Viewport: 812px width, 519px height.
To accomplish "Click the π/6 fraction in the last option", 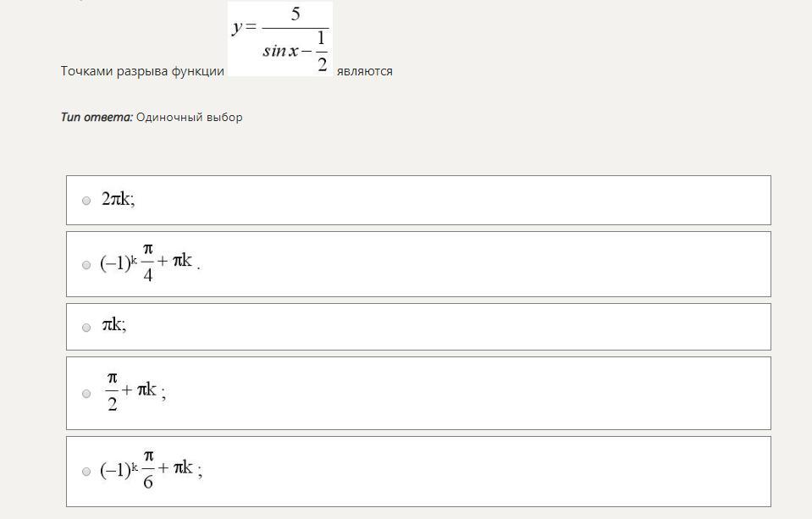I will [x=148, y=470].
